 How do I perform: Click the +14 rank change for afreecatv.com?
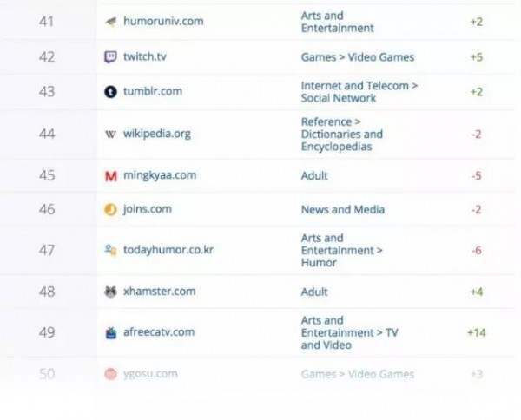pyautogui.click(x=477, y=332)
